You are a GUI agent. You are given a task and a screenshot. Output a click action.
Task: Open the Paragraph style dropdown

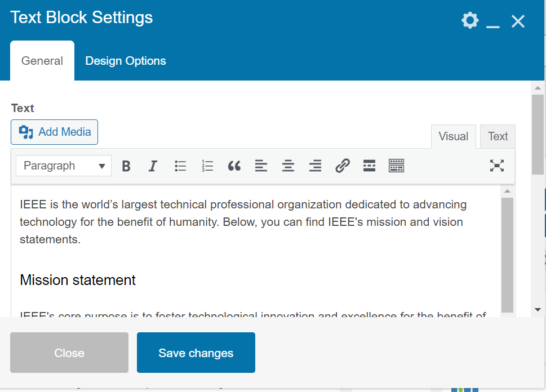pyautogui.click(x=63, y=166)
